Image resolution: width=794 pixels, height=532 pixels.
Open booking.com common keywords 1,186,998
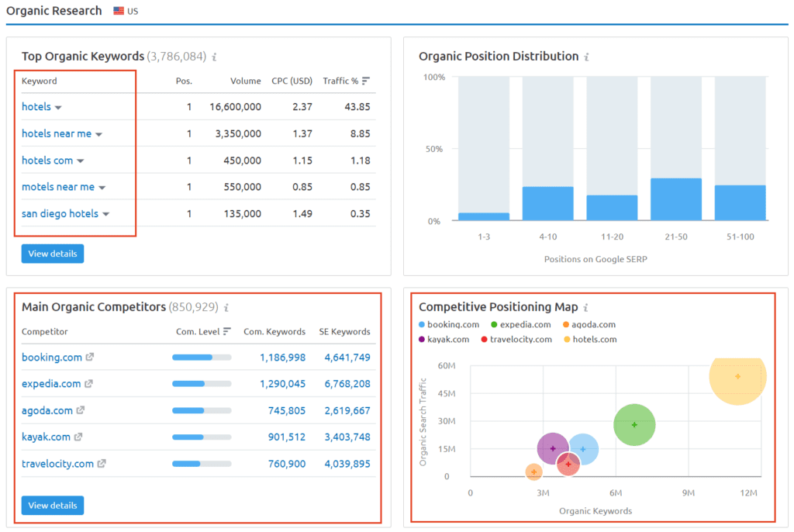[282, 358]
